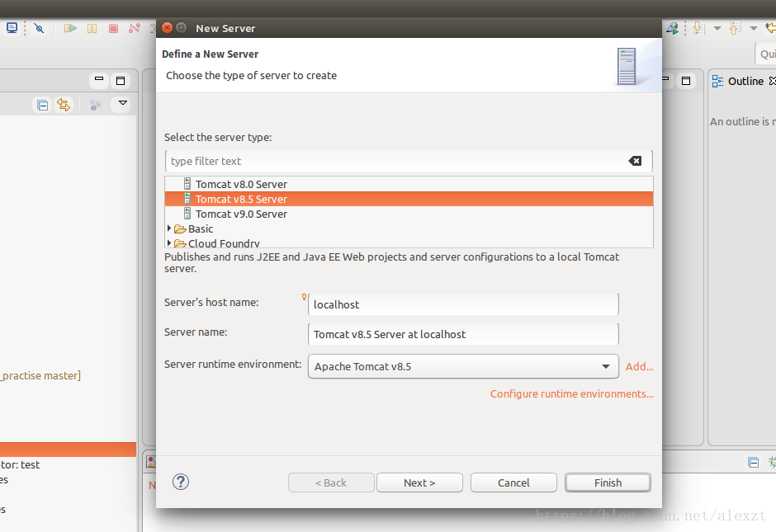Screen dimensions: 776x532
Task: Click the Resume debug icon
Action: coord(70,28)
